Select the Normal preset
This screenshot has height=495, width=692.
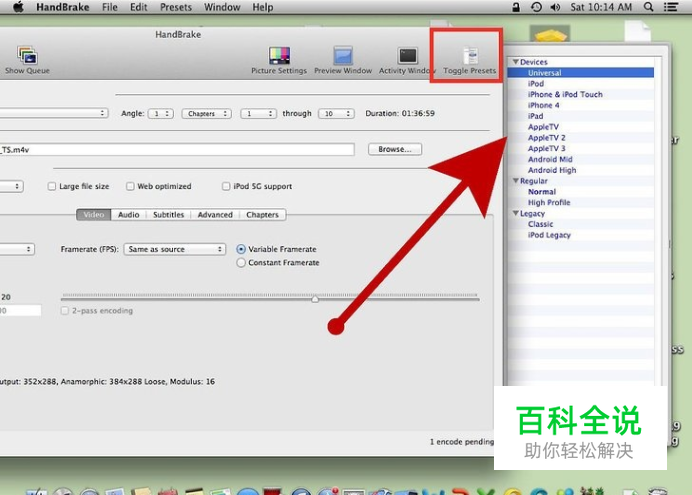[x=580, y=191]
